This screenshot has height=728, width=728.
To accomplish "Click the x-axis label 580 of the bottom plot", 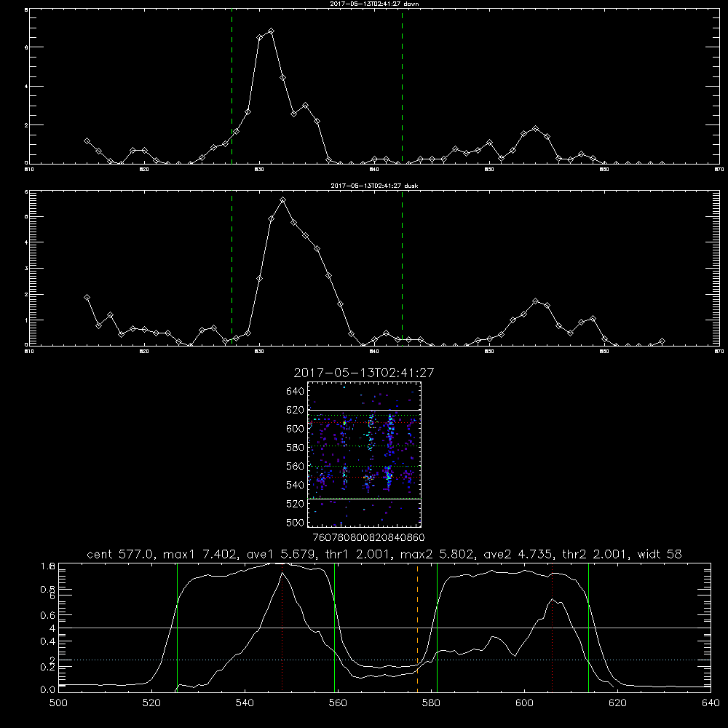I will [431, 703].
